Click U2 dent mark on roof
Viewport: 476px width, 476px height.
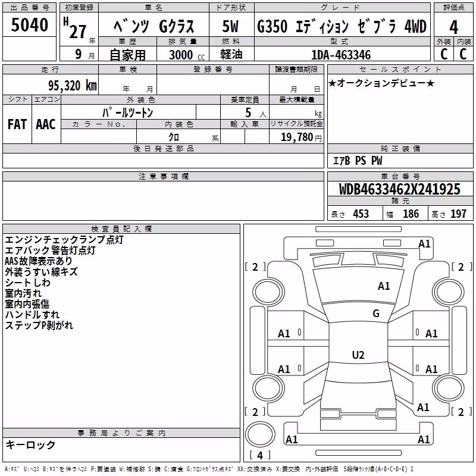click(x=358, y=355)
